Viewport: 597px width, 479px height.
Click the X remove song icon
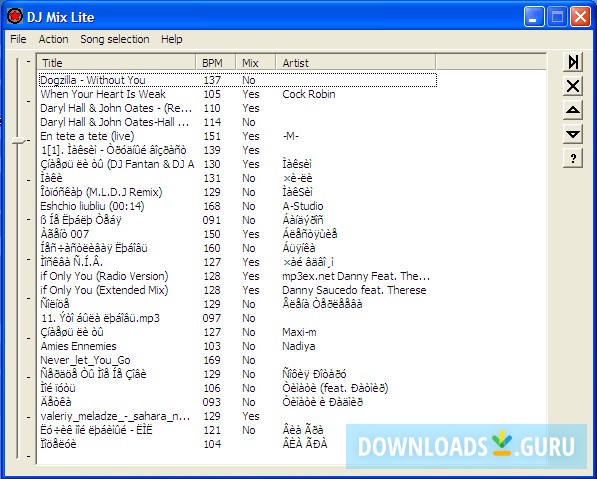[573, 86]
